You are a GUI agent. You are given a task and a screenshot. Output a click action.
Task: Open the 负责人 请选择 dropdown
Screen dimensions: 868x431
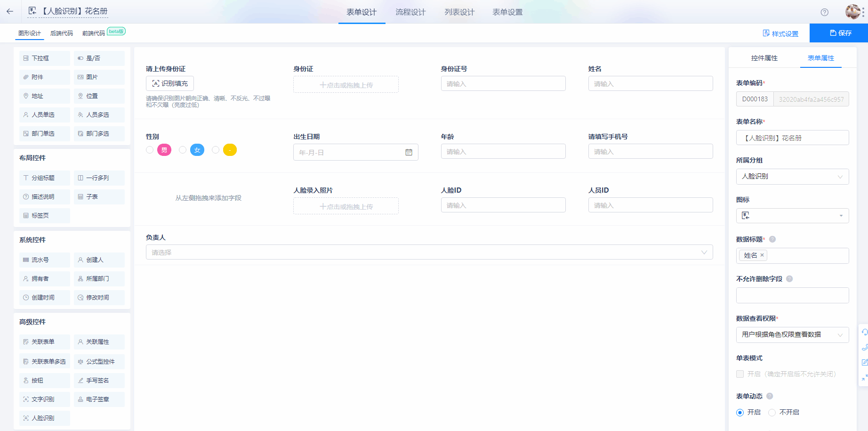[x=429, y=252]
